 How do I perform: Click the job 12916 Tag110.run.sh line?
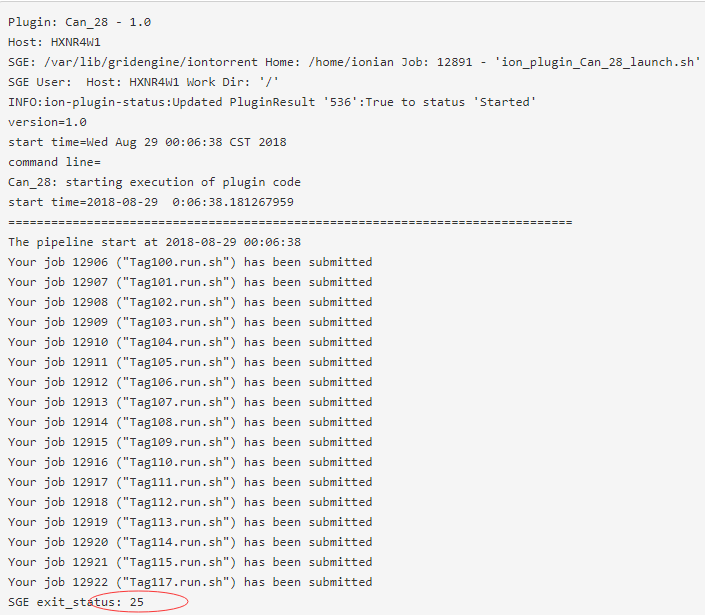(190, 462)
